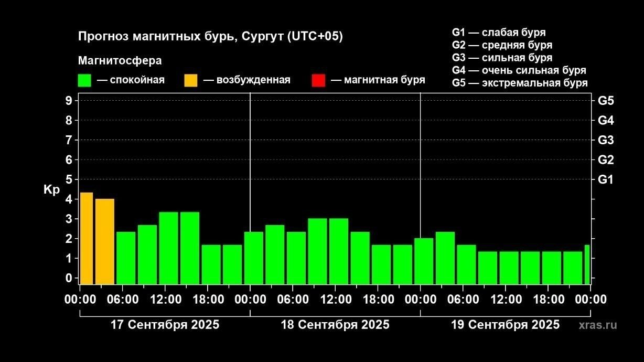Image resolution: width=644 pixels, height=362 pixels.
Task: Click the '18:00' time label under 19 Сентября
Action: [x=549, y=300]
